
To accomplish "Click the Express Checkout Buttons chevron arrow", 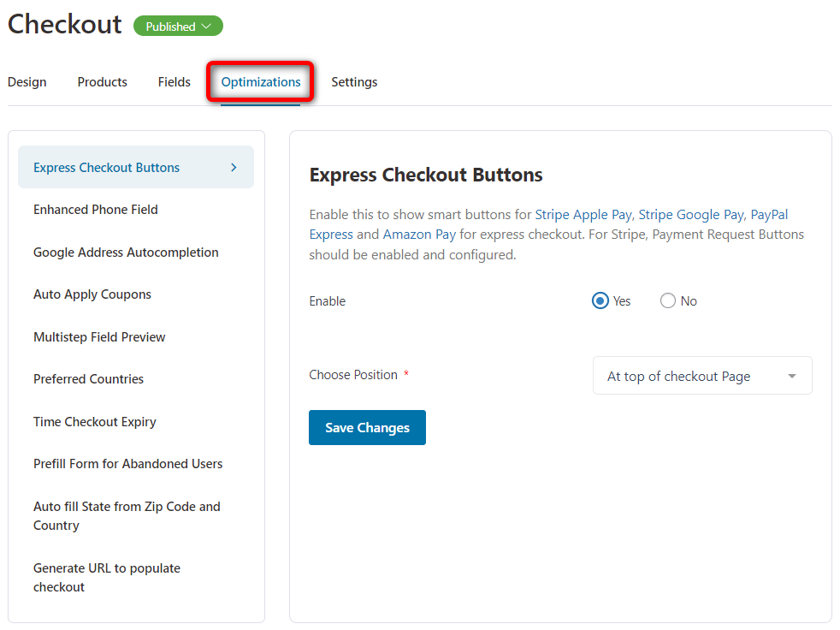I will [x=234, y=167].
